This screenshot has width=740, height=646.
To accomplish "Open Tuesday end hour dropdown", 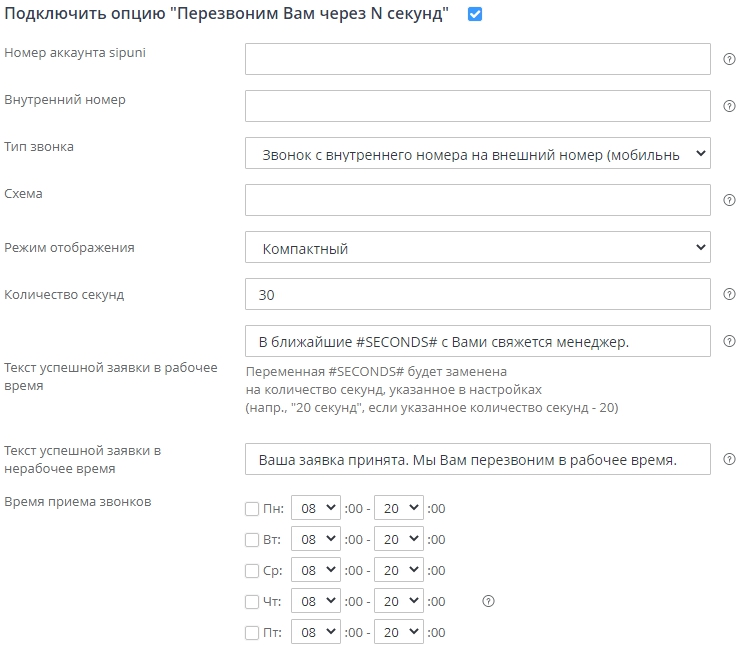I will pos(399,540).
